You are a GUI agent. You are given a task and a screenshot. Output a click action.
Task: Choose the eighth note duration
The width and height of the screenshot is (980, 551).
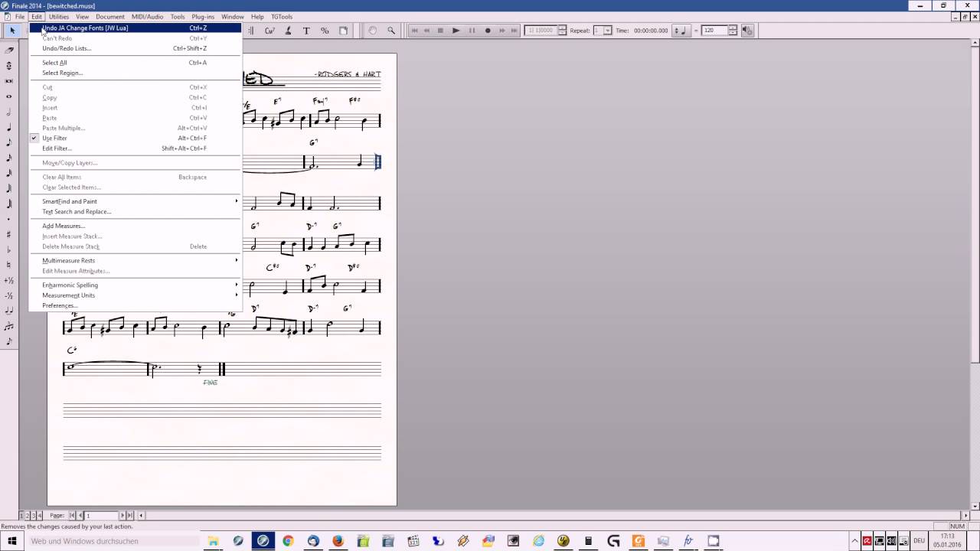click(x=8, y=142)
